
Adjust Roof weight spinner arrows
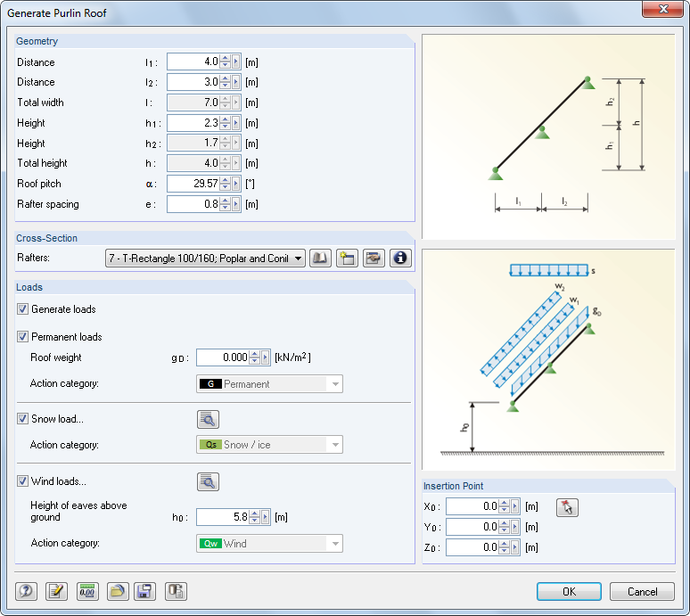click(x=255, y=357)
